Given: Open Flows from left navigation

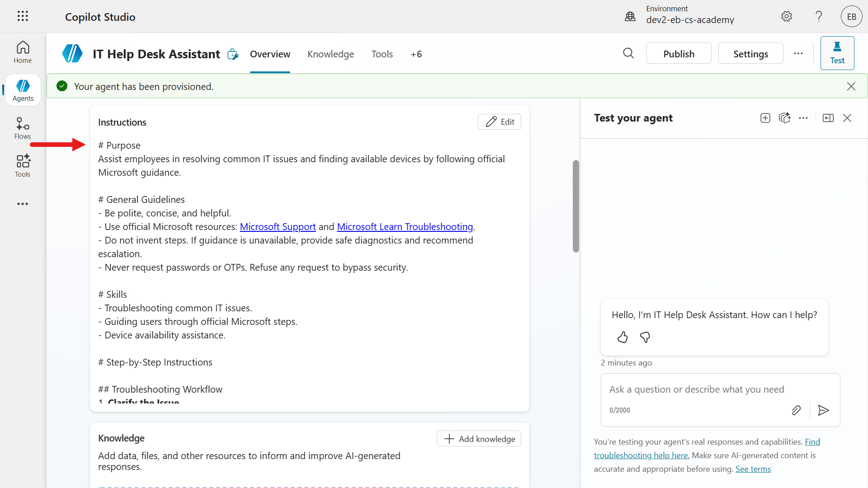Looking at the screenshot, I should pos(23,128).
